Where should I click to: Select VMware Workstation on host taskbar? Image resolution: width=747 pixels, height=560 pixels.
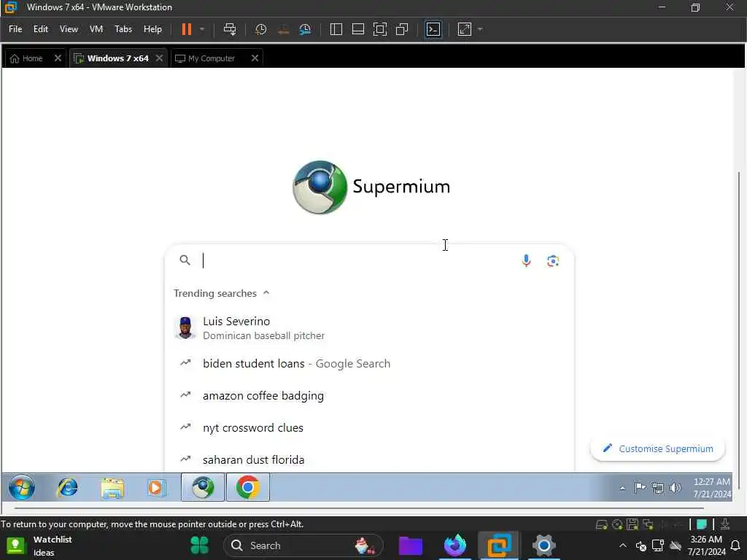tap(499, 545)
